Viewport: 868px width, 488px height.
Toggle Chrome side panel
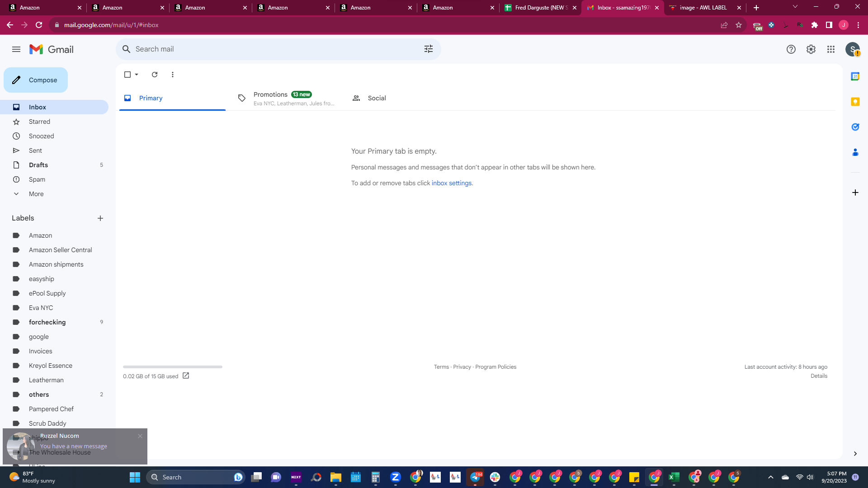click(x=829, y=25)
